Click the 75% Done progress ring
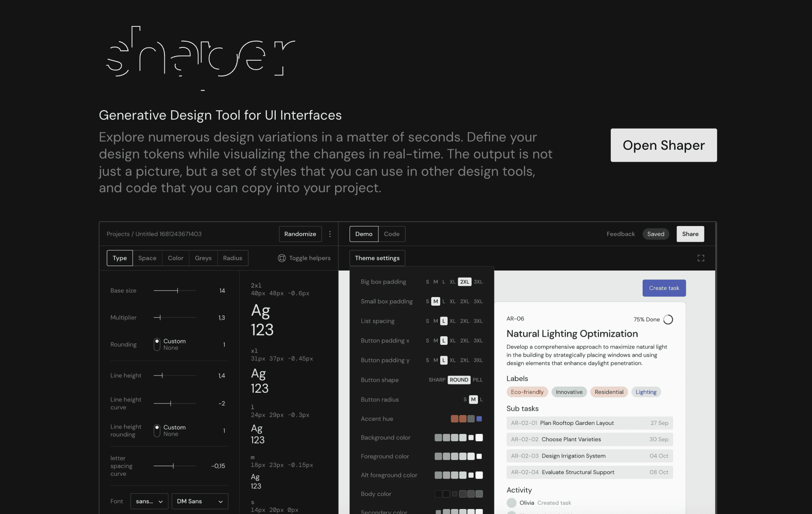This screenshot has height=514, width=812. coord(668,320)
